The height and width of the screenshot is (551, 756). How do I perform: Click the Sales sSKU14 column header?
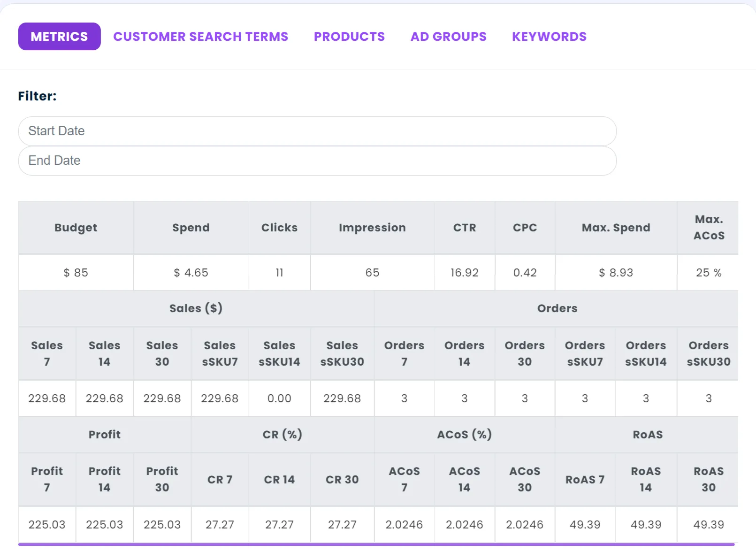(279, 353)
